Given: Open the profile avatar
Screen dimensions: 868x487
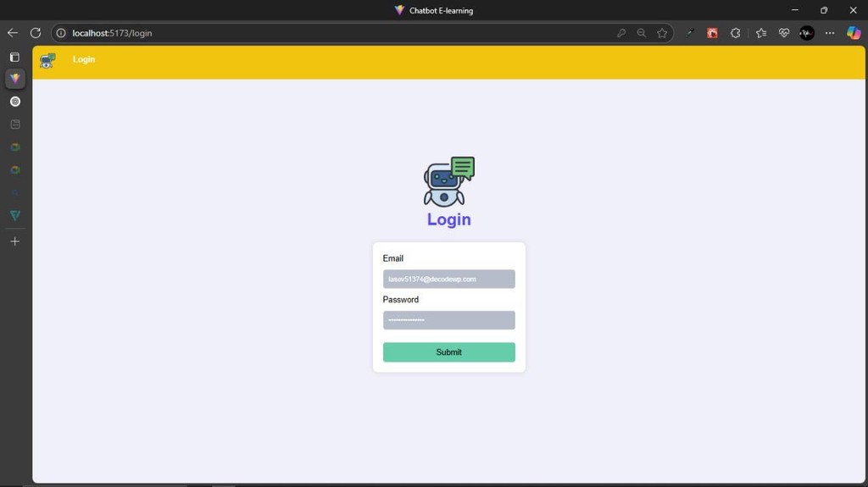Looking at the screenshot, I should pyautogui.click(x=807, y=33).
